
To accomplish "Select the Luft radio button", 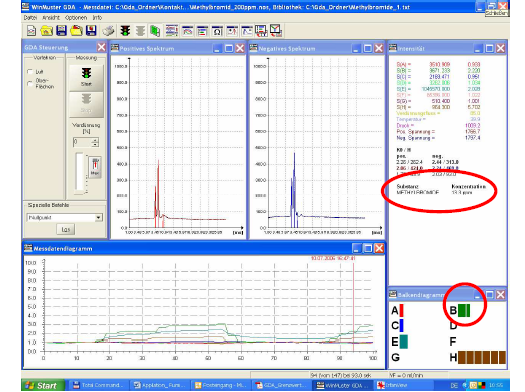I will click(x=30, y=72).
